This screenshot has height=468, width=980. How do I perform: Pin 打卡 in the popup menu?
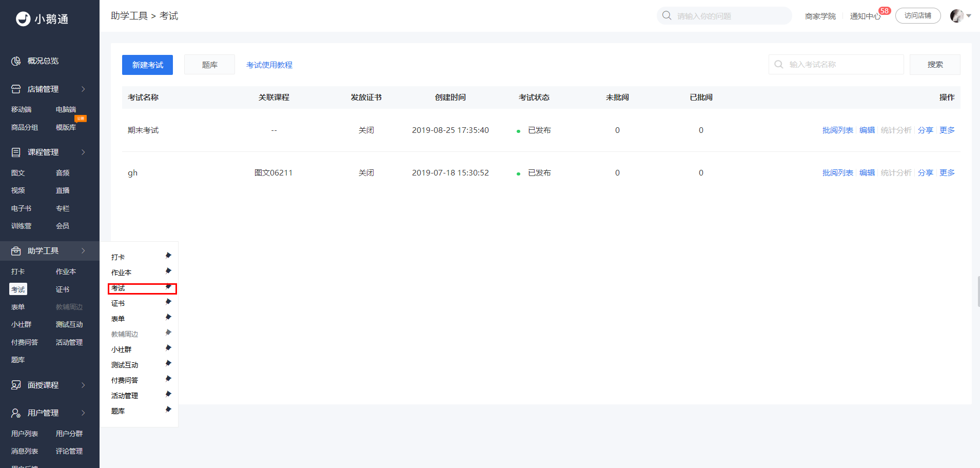point(168,256)
